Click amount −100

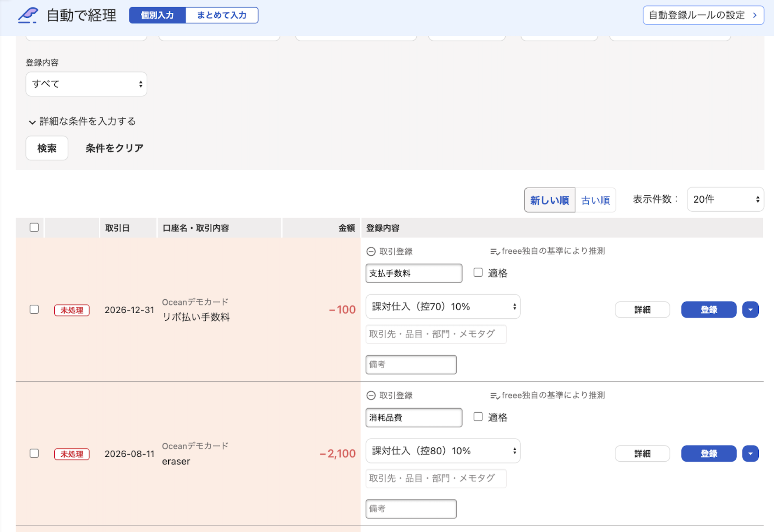(x=342, y=310)
